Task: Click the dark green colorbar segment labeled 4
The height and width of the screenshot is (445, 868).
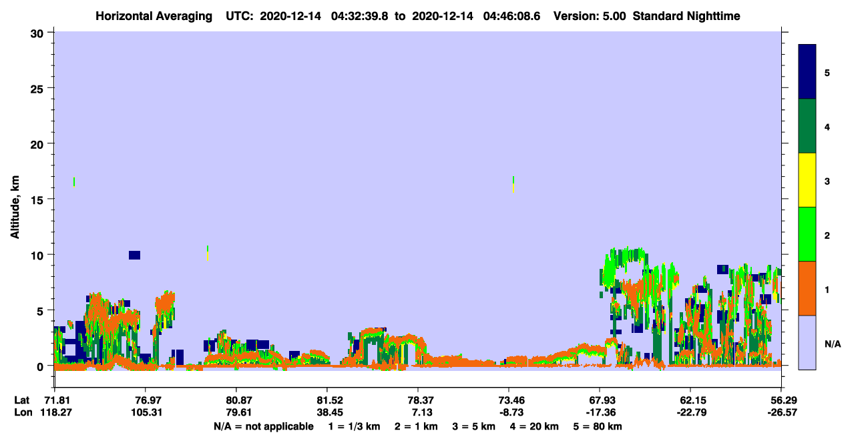Action: 807,126
